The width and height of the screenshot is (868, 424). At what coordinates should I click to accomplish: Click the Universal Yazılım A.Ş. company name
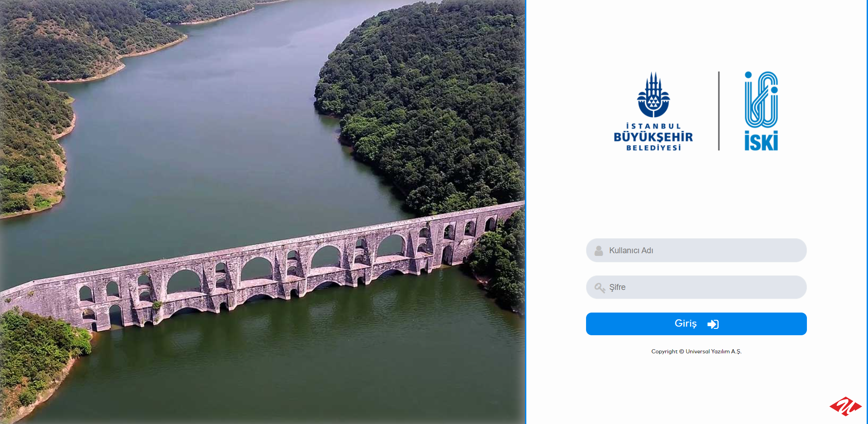tap(713, 352)
